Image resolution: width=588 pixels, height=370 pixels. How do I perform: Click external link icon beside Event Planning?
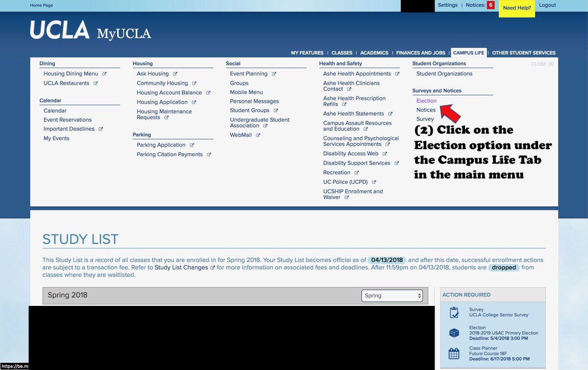(274, 74)
